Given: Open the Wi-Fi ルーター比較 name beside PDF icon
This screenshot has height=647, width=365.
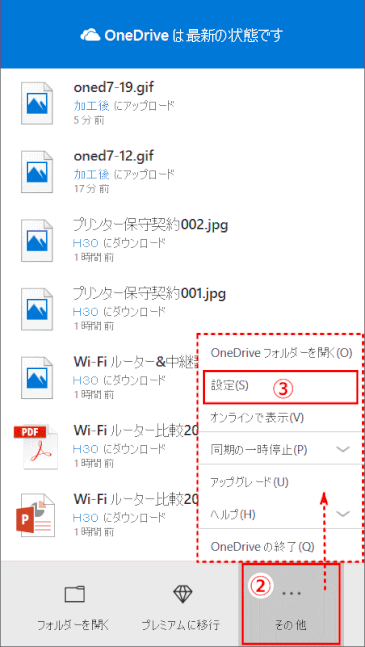Looking at the screenshot, I should [x=135, y=430].
